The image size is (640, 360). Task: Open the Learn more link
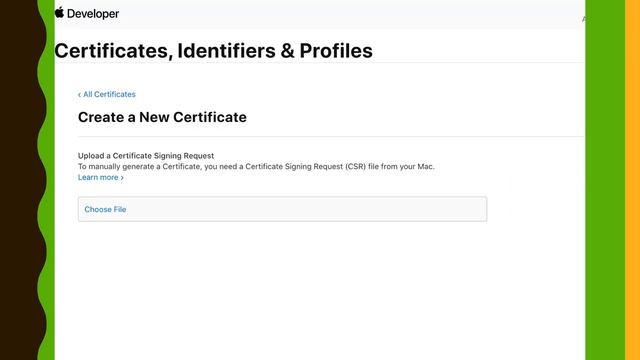(100, 177)
